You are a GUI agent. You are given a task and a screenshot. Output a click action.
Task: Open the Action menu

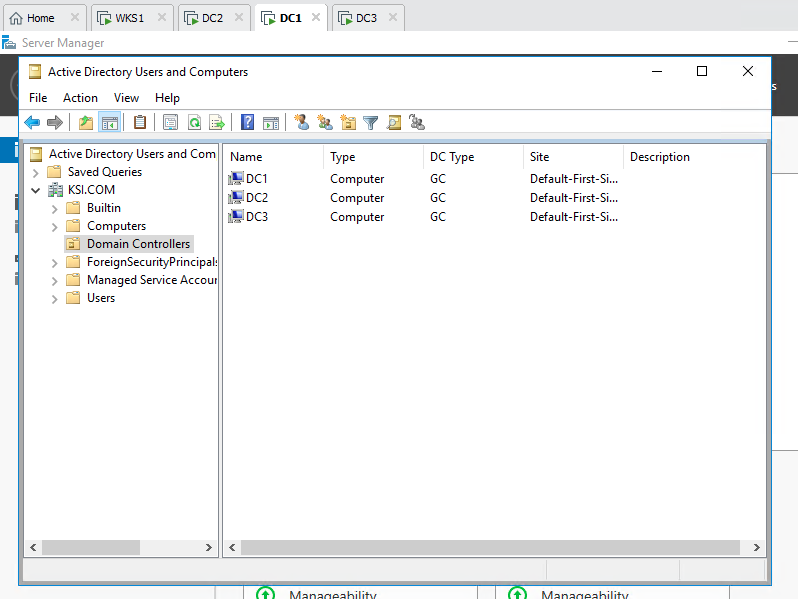pyautogui.click(x=80, y=98)
